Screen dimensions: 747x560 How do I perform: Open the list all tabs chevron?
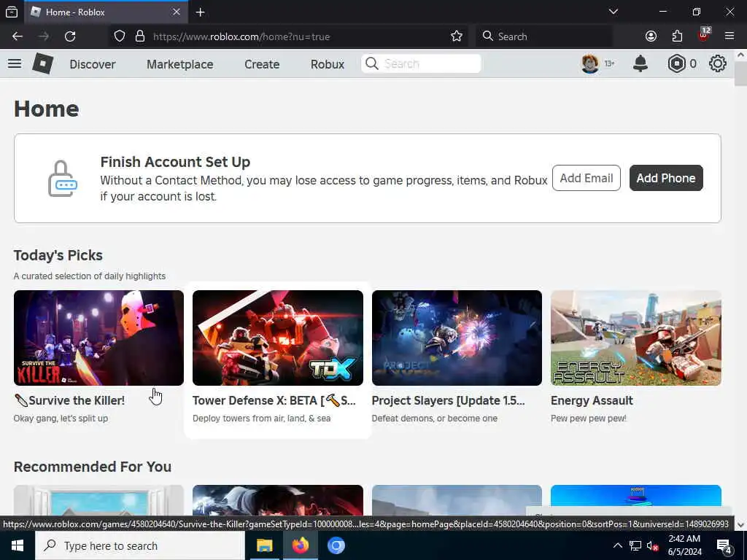coord(613,12)
